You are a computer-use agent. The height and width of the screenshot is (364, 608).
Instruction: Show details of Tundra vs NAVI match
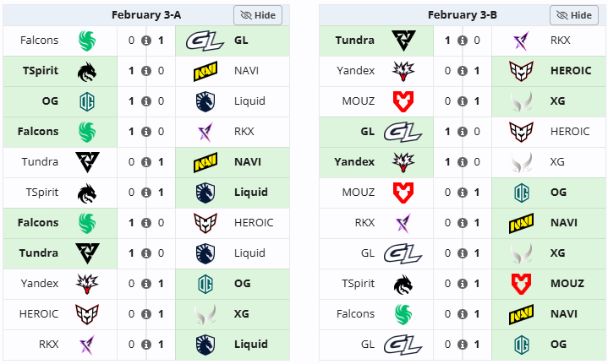tap(145, 162)
